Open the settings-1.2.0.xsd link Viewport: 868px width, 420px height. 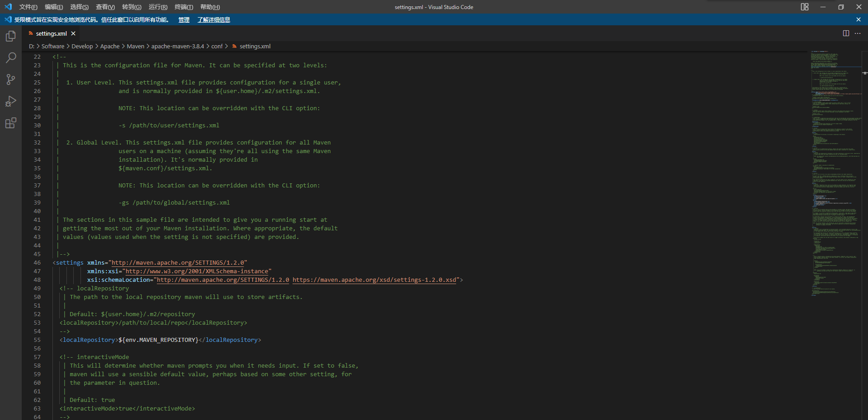pyautogui.click(x=374, y=280)
